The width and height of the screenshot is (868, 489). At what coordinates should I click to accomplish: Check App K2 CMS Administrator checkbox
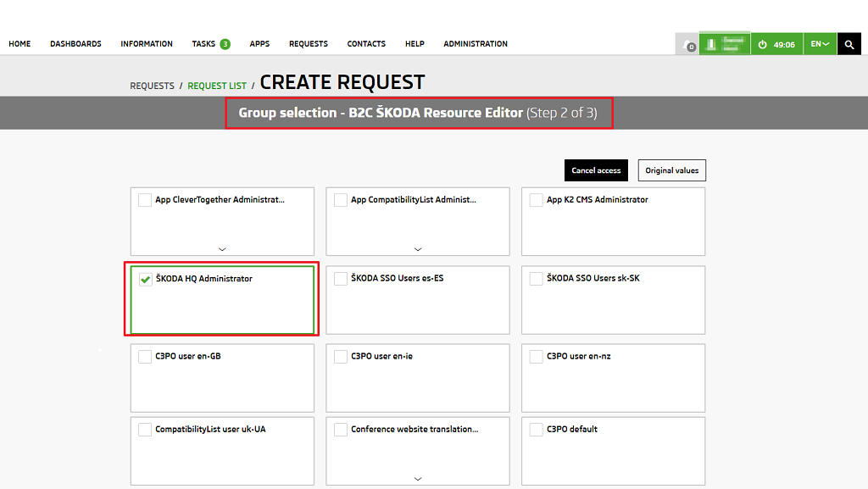(536, 200)
